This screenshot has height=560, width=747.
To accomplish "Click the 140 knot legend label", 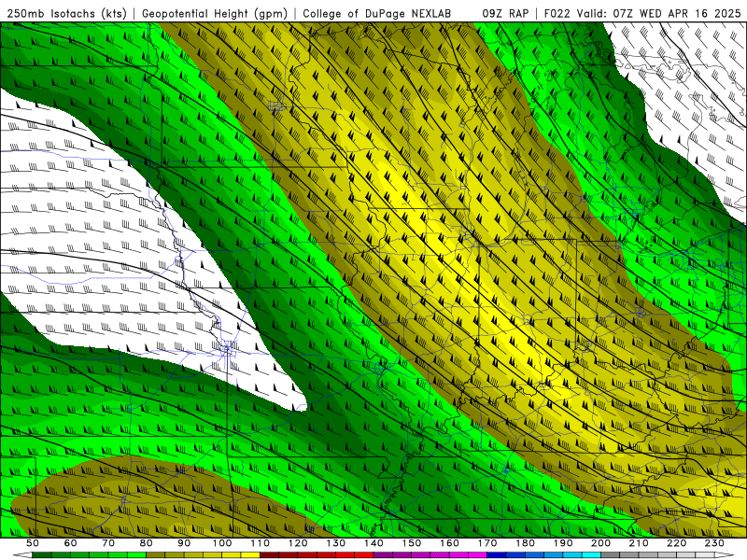I will pos(373,543).
